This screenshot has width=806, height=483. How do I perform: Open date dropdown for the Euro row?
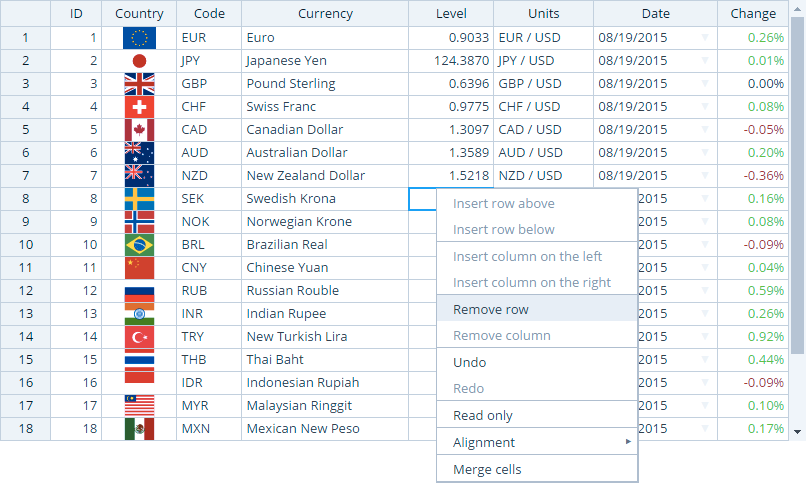point(705,38)
